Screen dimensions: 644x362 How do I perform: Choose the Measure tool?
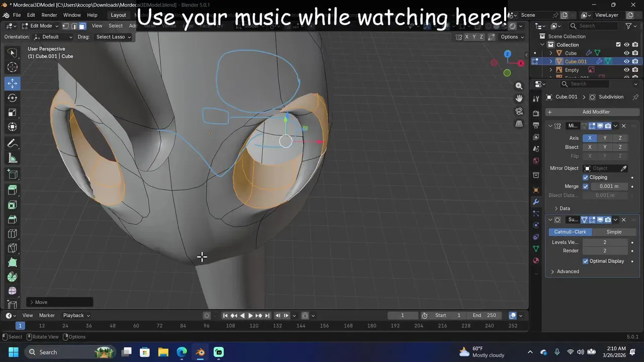(13, 158)
